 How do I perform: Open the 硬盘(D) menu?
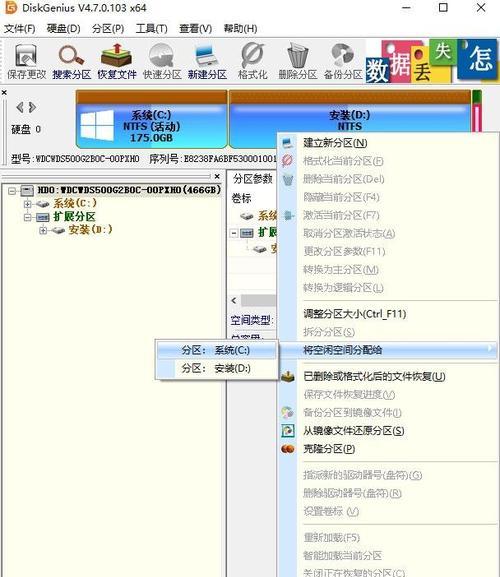click(64, 28)
